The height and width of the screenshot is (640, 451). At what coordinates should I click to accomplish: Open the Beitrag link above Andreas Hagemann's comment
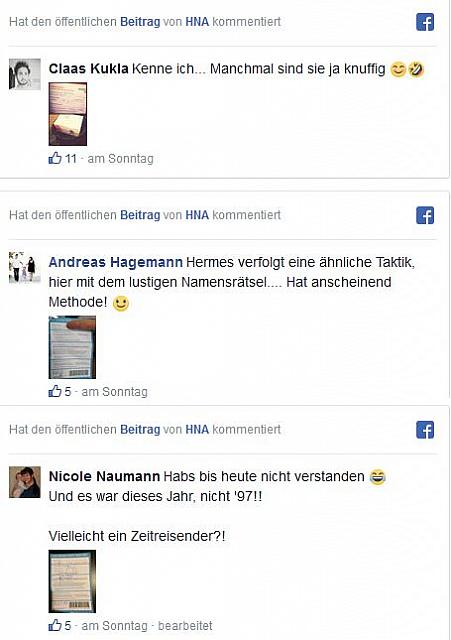(140, 215)
